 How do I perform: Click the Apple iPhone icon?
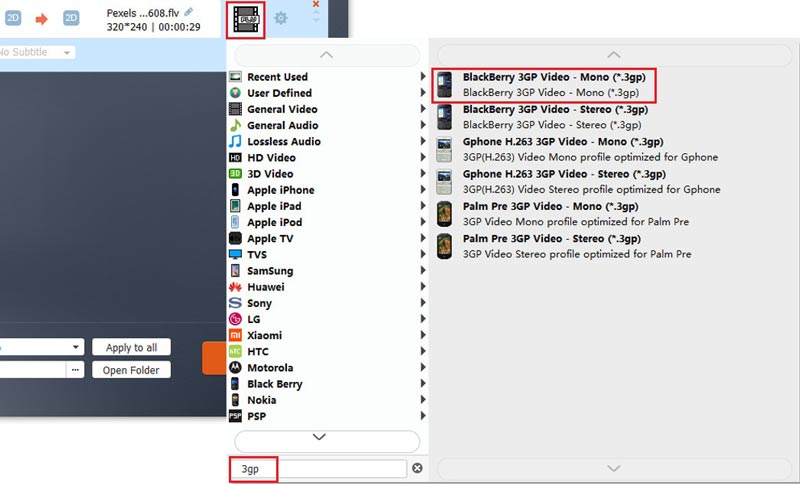[235, 190]
